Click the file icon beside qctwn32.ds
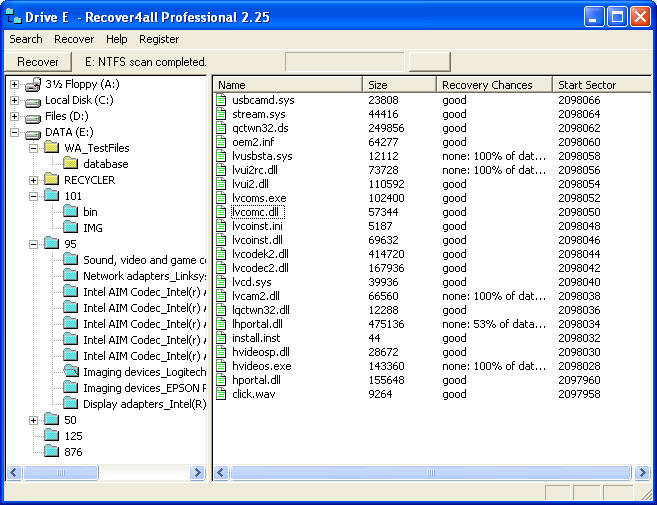The height and width of the screenshot is (505, 657). pos(221,128)
